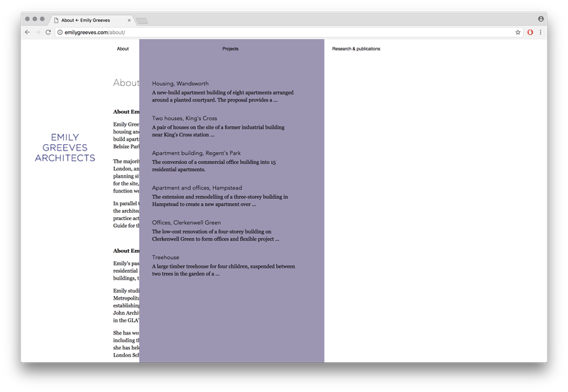
Task: Open the Treehouse project
Action: pyautogui.click(x=165, y=257)
